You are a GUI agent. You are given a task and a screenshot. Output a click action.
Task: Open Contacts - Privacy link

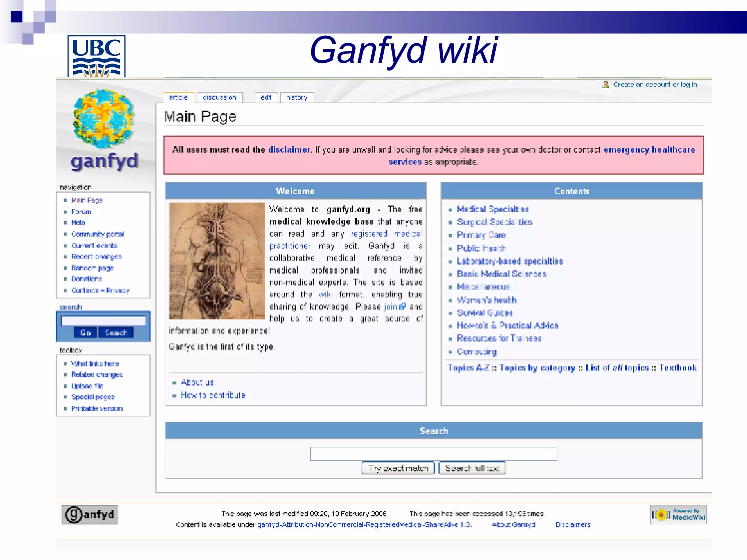100,290
